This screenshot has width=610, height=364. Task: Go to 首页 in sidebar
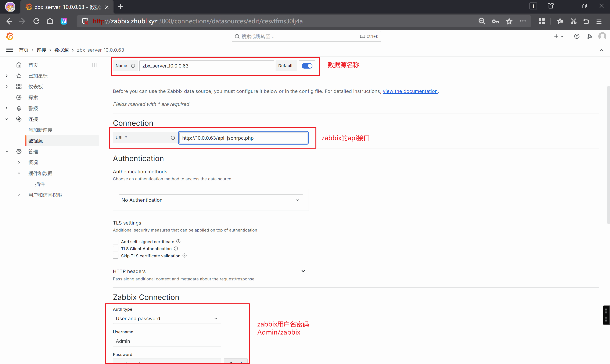pyautogui.click(x=33, y=65)
